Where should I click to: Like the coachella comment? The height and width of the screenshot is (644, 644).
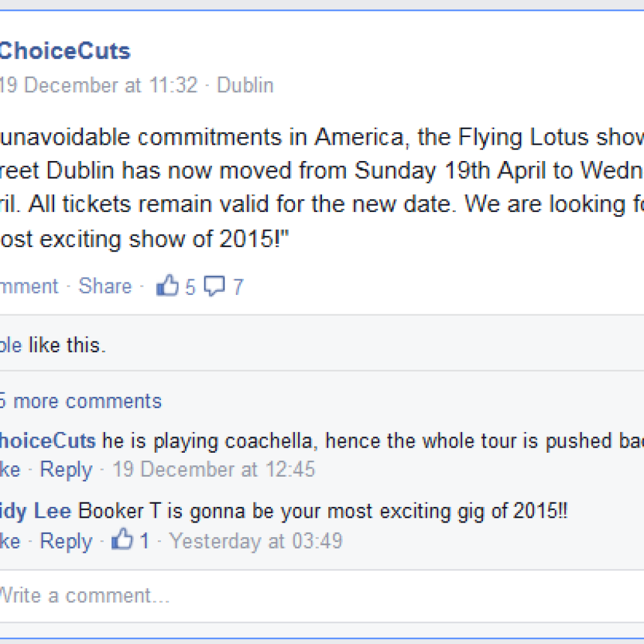point(10,469)
